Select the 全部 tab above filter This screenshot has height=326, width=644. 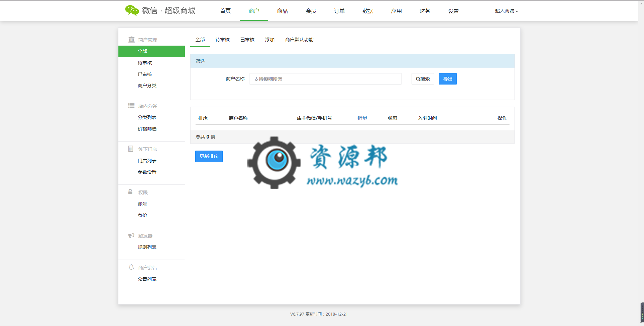(x=200, y=40)
